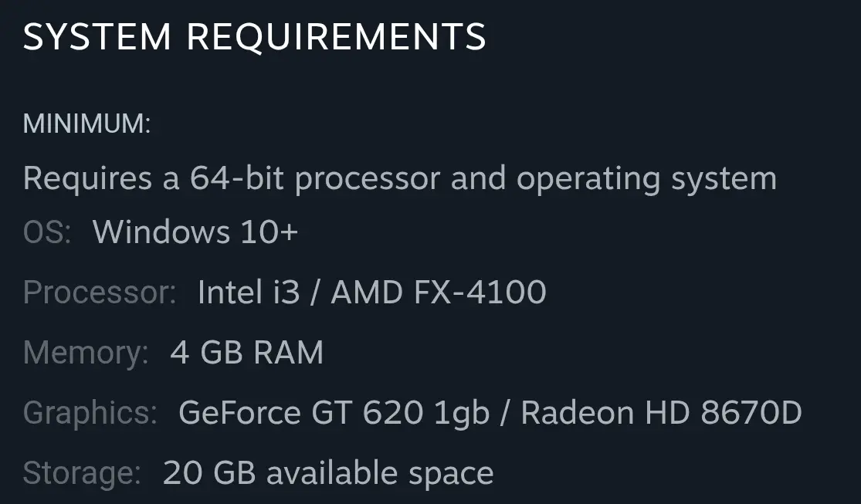Select the MINIMUM: label
The height and width of the screenshot is (504, 861).
point(87,123)
